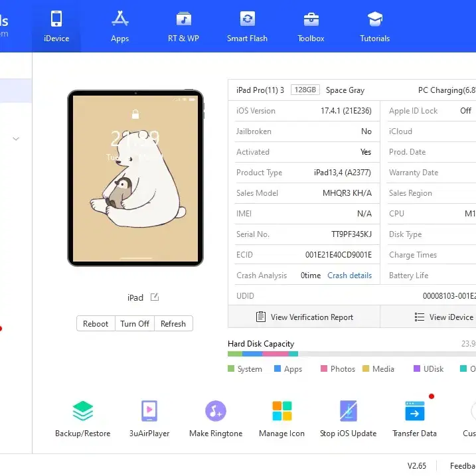Select Product Type iPad13,4 (A2377)
The image size is (476, 476).
343,173
